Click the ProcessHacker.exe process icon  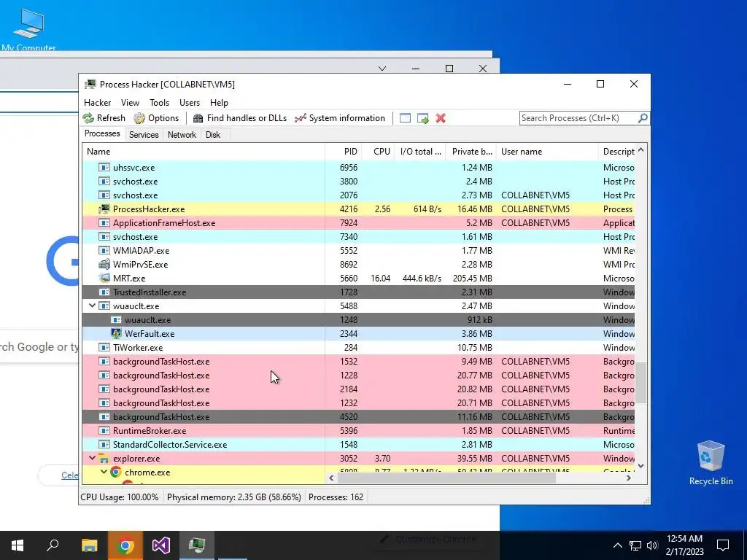(104, 209)
